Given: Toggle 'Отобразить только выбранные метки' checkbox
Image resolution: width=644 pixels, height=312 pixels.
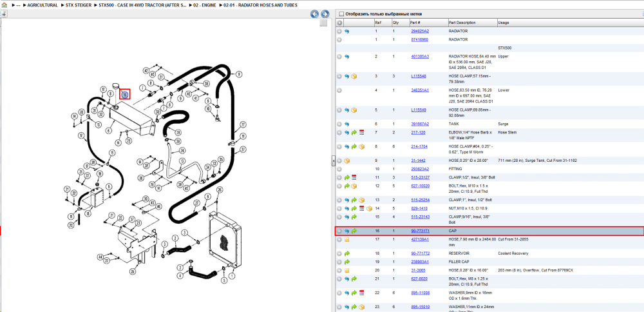Looking at the screenshot, I should pos(341,14).
